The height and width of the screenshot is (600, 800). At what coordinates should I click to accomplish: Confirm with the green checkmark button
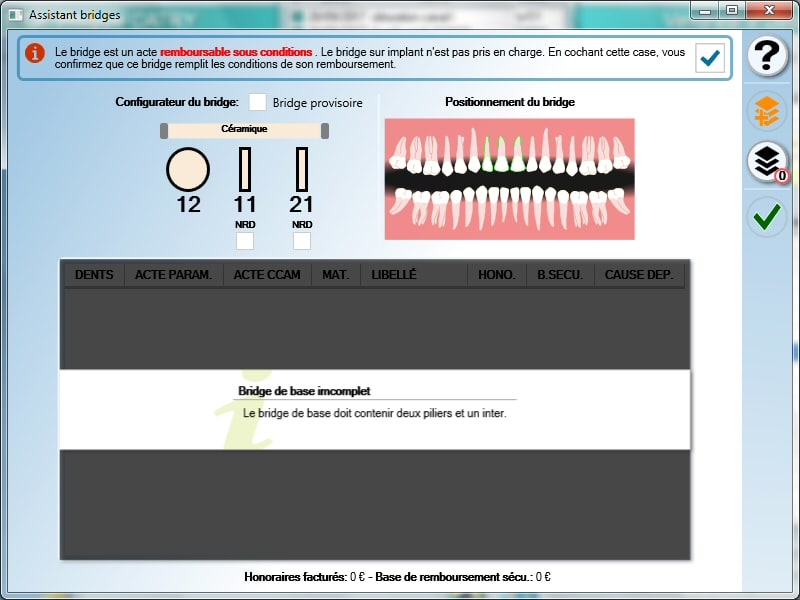pos(767,216)
